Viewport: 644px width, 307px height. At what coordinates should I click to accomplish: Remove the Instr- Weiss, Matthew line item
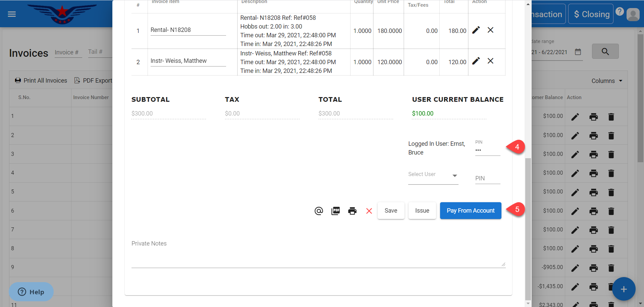[x=490, y=61]
